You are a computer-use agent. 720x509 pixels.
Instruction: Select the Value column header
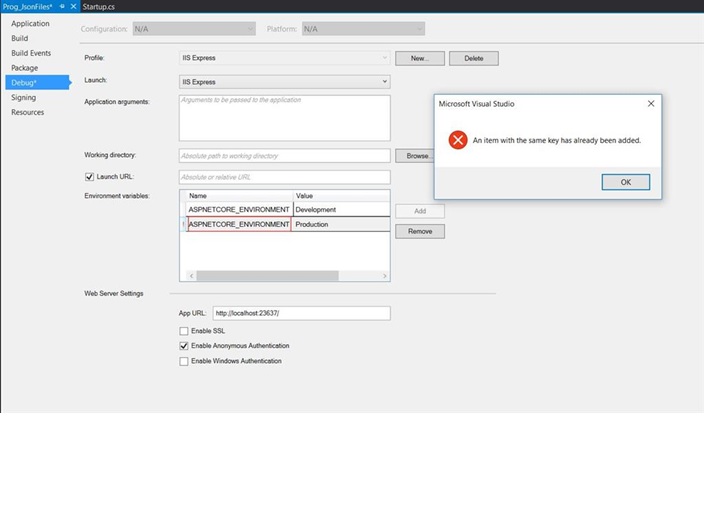coord(342,196)
